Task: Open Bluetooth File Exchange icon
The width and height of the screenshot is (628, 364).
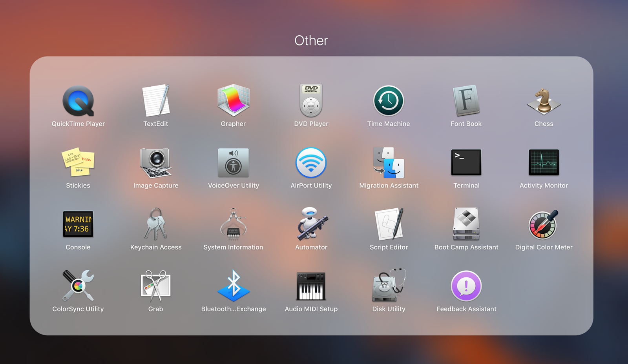Action: tap(234, 286)
